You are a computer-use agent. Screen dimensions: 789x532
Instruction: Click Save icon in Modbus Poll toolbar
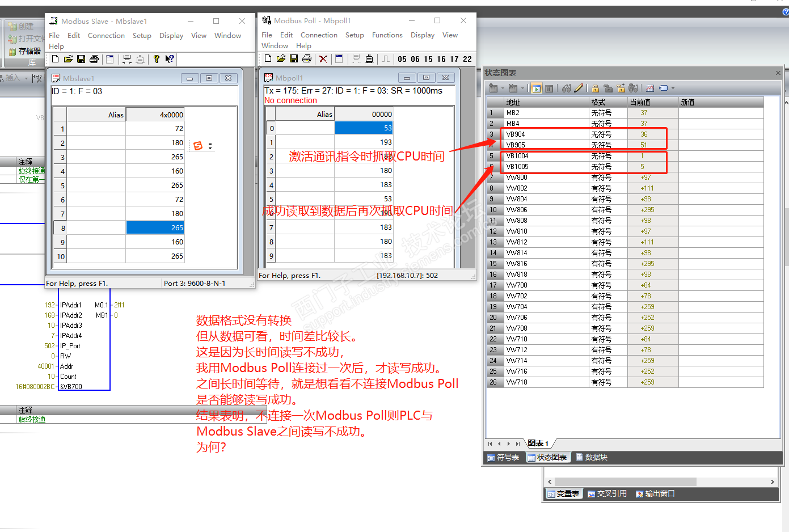tap(294, 58)
